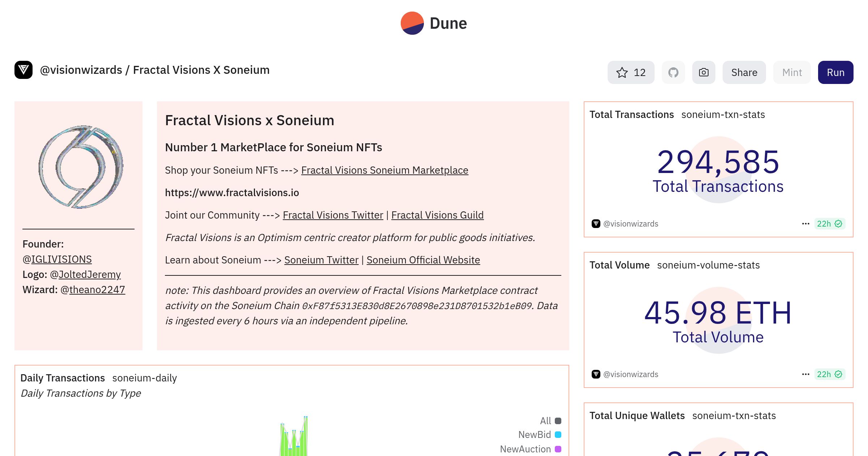This screenshot has width=868, height=456.
Task: Click the Daily Transactions chart title
Action: pyautogui.click(x=63, y=378)
